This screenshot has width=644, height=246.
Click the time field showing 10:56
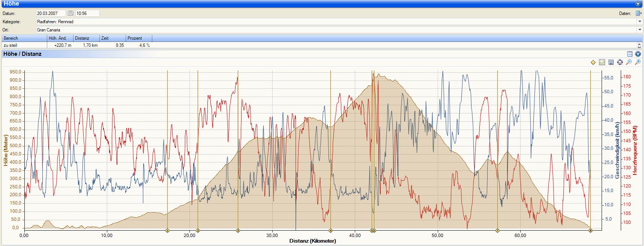pos(87,13)
